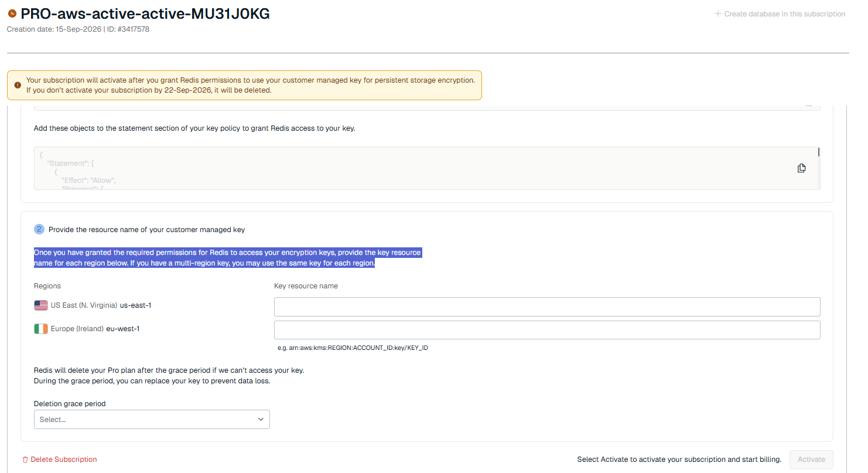Screen dimensions: 868x473
Task: Copy the key policy JSON statement
Action: (x=801, y=168)
